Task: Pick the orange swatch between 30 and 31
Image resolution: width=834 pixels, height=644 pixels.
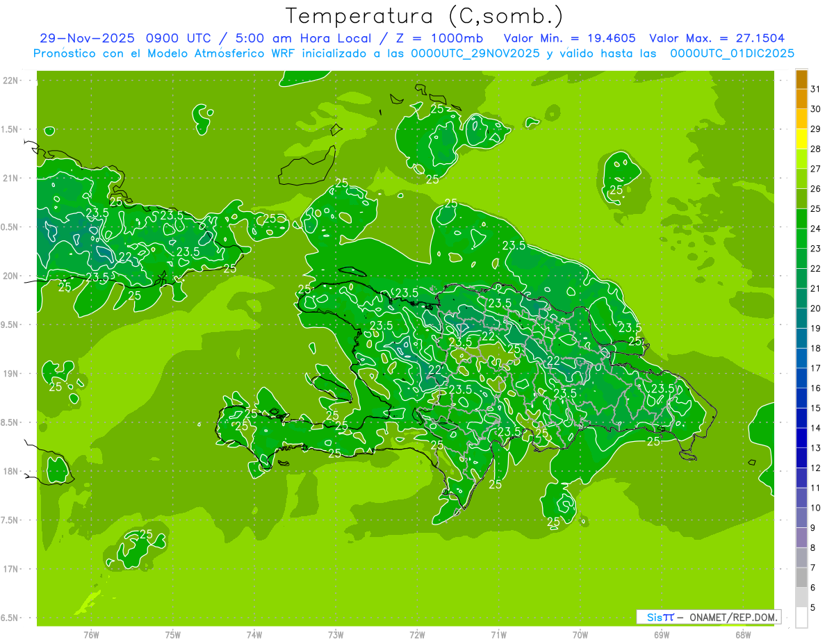Action: pos(801,99)
